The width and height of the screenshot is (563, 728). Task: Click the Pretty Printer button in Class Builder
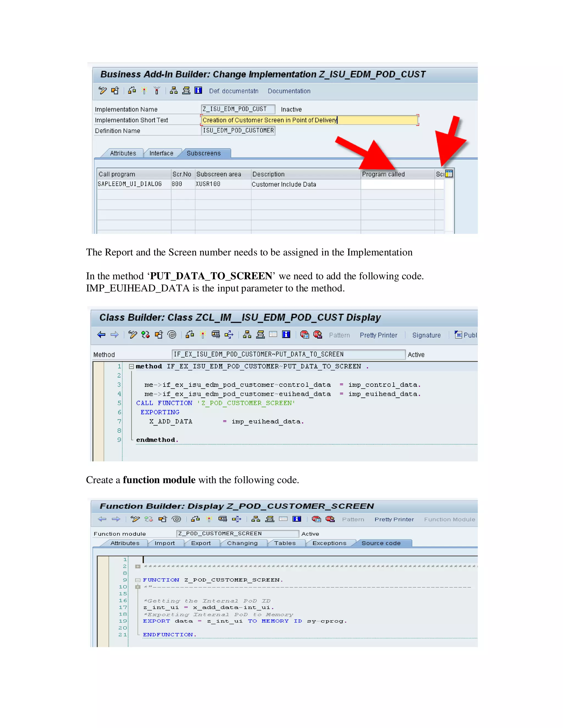point(378,335)
